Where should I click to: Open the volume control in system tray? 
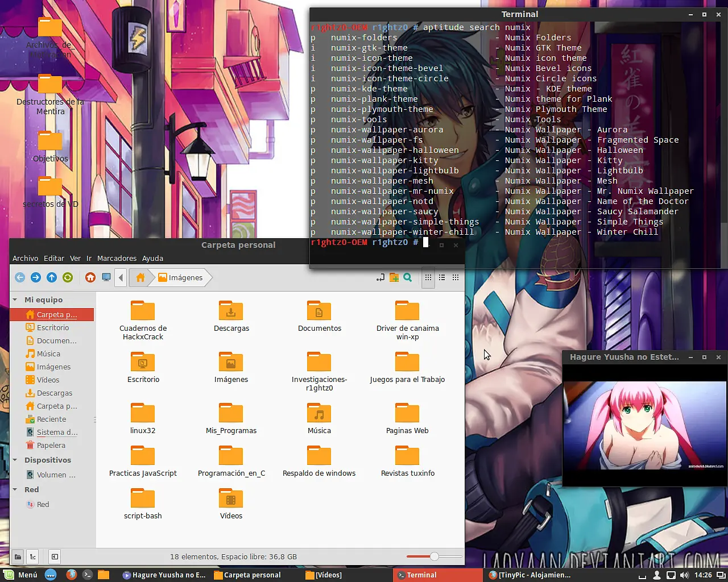coord(684,575)
